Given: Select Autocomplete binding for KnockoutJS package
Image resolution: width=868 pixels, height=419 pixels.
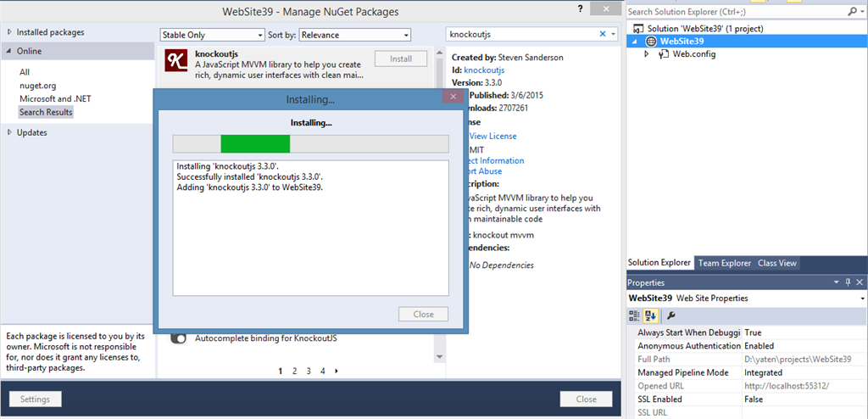Looking at the screenshot, I should tap(266, 338).
